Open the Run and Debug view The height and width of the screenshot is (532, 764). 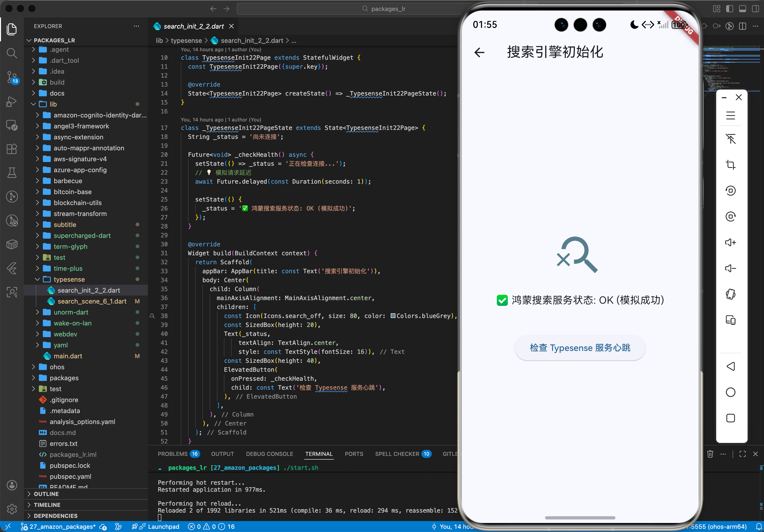click(x=12, y=102)
